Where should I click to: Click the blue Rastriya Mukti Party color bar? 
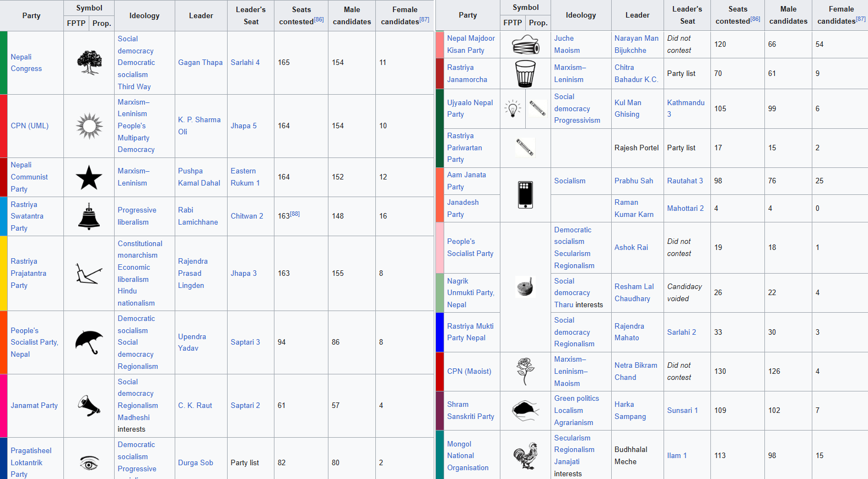click(439, 332)
